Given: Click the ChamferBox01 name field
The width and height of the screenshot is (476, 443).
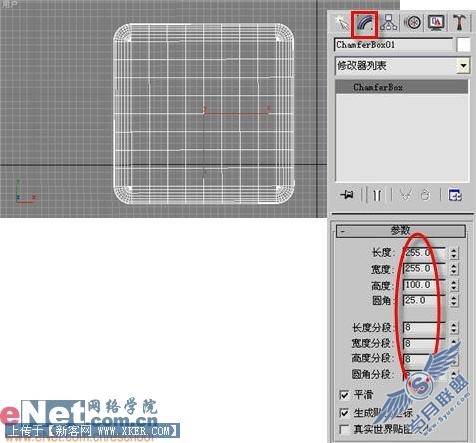Looking at the screenshot, I should [394, 45].
